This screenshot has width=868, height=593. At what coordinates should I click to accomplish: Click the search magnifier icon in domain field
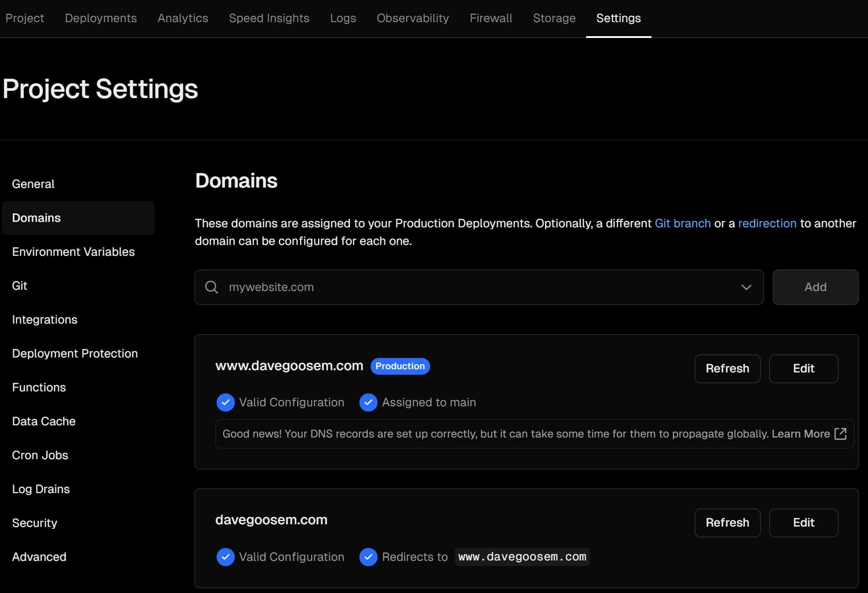(211, 287)
